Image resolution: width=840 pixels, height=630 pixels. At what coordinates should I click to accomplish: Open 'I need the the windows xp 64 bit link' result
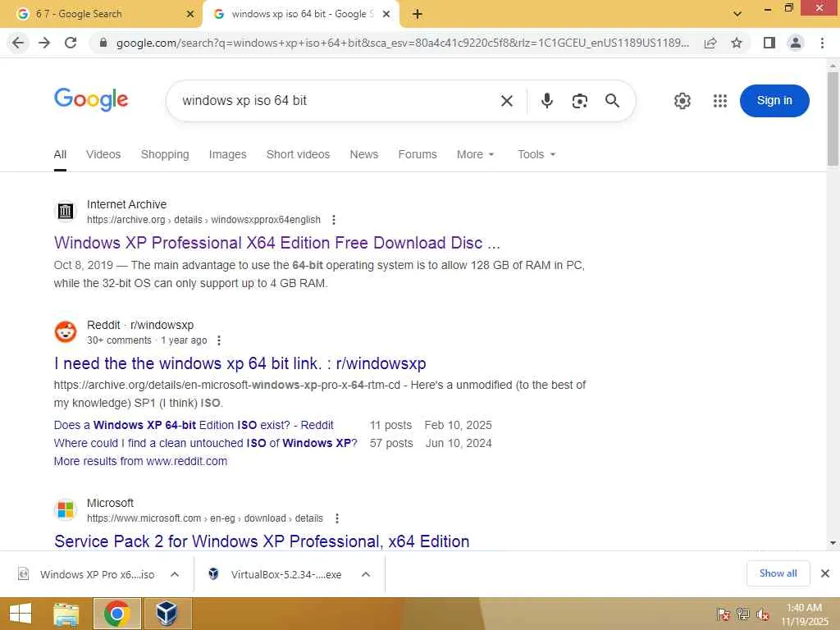click(x=240, y=363)
